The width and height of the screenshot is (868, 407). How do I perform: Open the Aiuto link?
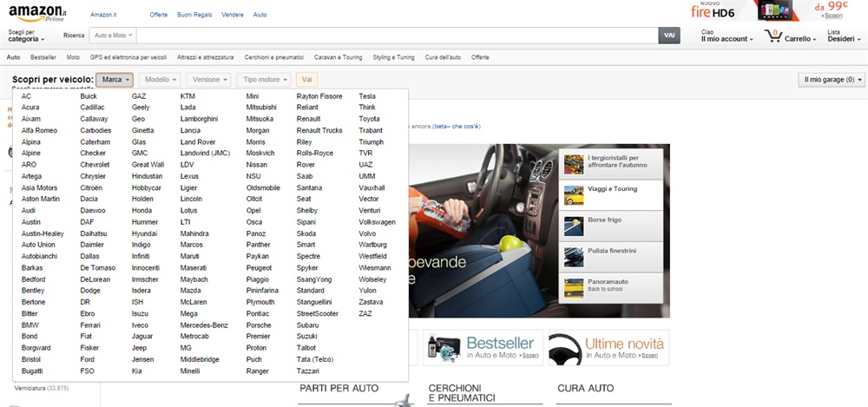(260, 15)
